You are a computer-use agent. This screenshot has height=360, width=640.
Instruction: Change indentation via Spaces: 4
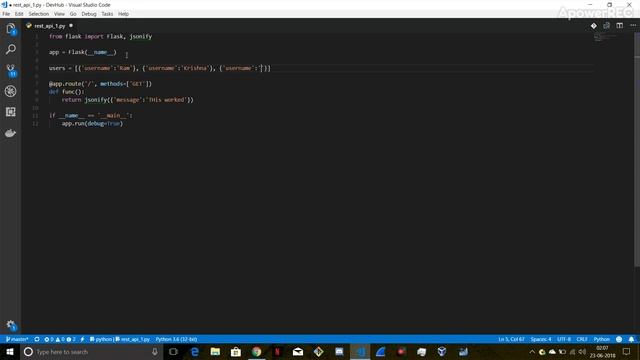[541, 339]
